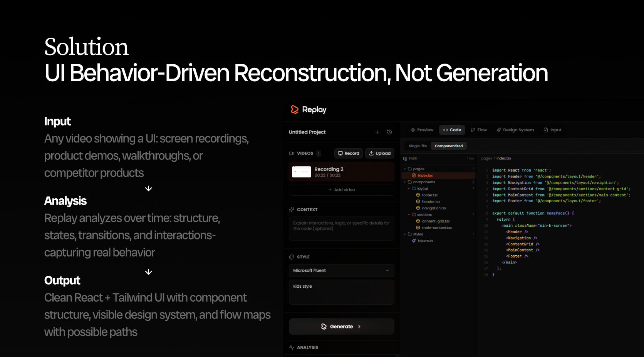Screen dimensions: 644x357
Task: Switch to the Flow tab
Action: (479, 130)
